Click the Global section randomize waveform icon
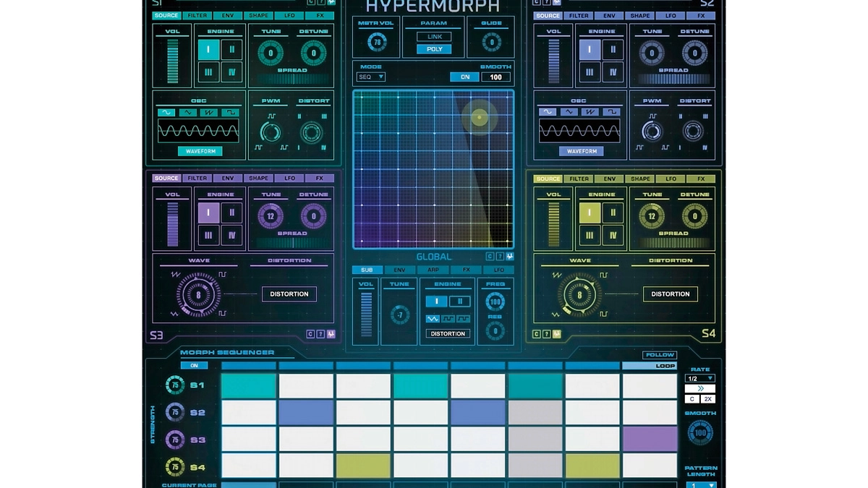Viewport: 868px width, 488px height. tap(510, 256)
